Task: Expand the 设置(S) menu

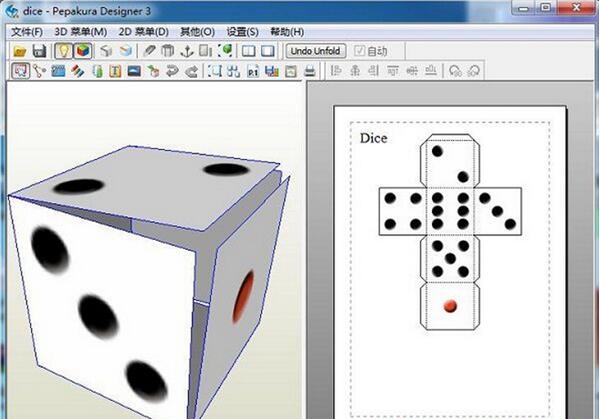Action: pos(242,31)
